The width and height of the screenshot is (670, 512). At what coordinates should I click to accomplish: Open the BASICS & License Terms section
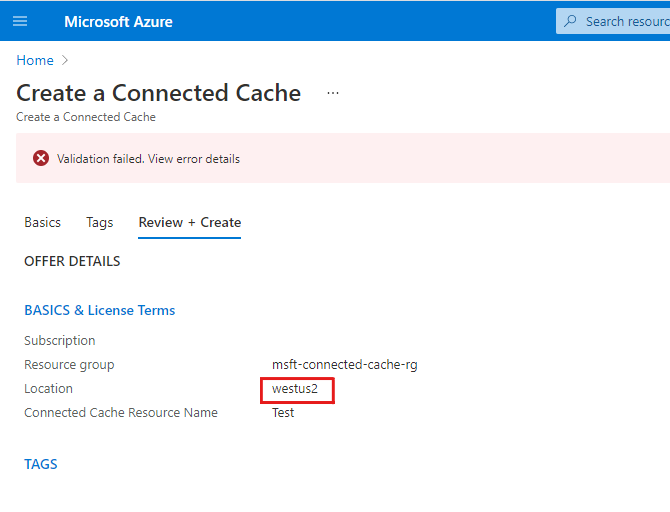point(99,310)
